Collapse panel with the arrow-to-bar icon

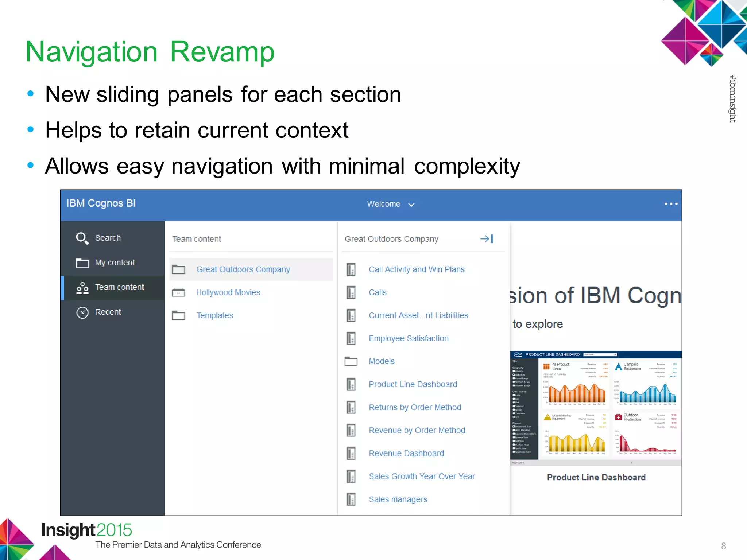(487, 239)
